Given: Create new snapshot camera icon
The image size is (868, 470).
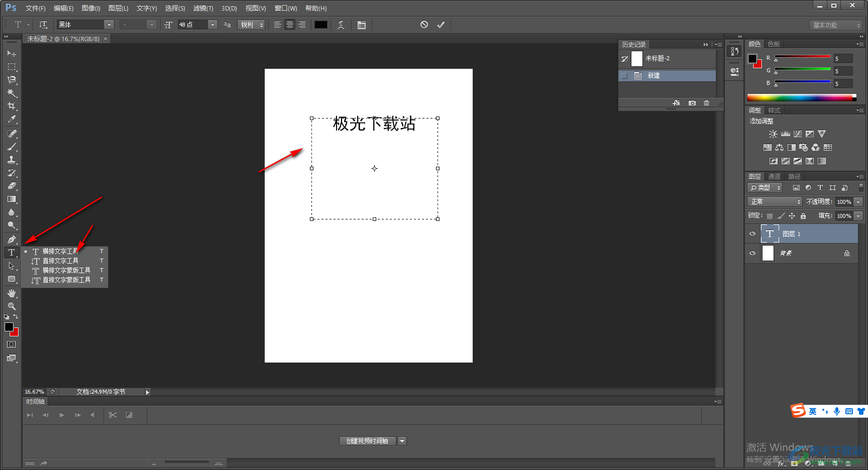Looking at the screenshot, I should (x=692, y=103).
